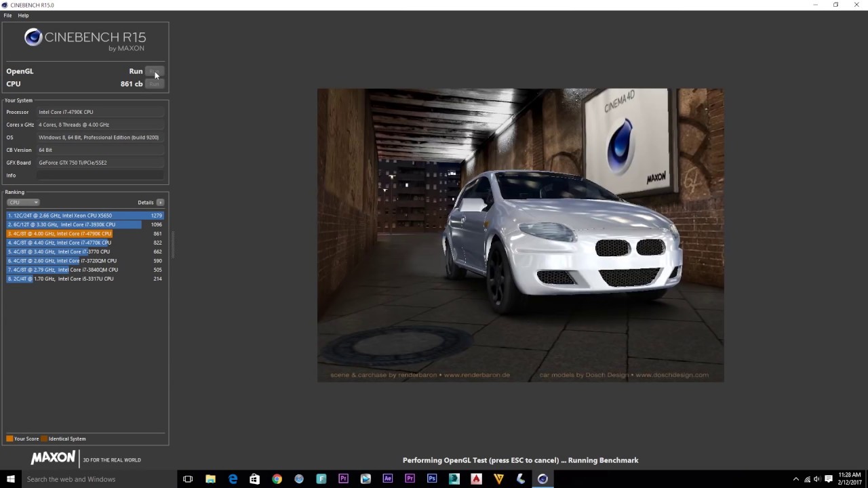This screenshot has height=488, width=868.
Task: Click the taskbar clock and date
Action: pyautogui.click(x=850, y=479)
